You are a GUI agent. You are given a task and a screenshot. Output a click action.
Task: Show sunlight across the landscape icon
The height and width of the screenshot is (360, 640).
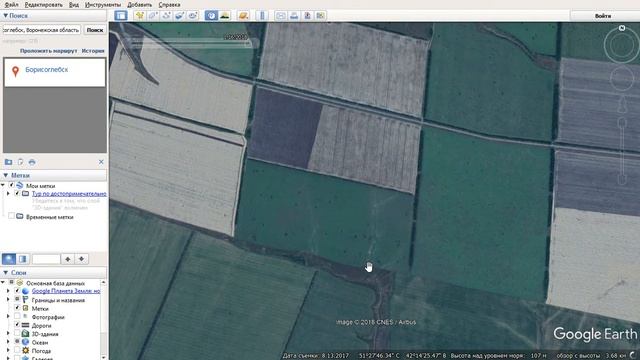224,16
